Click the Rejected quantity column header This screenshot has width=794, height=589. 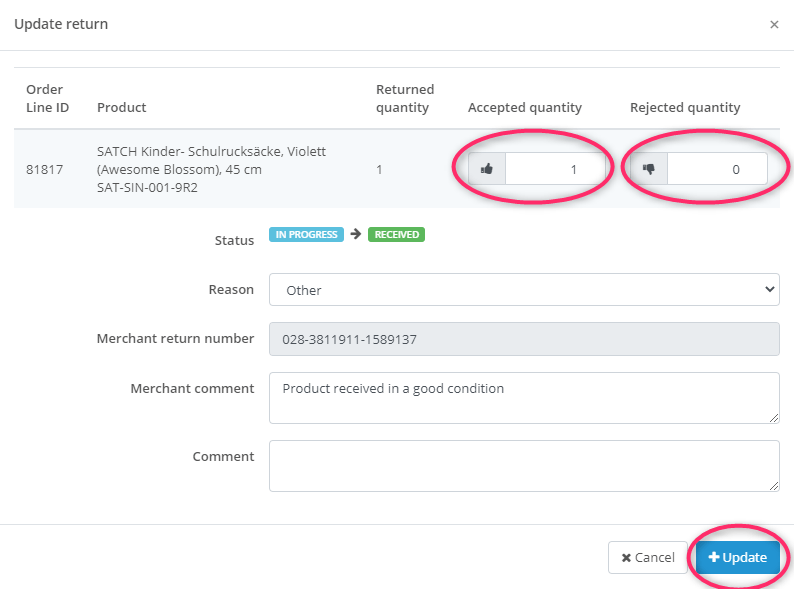pos(685,107)
